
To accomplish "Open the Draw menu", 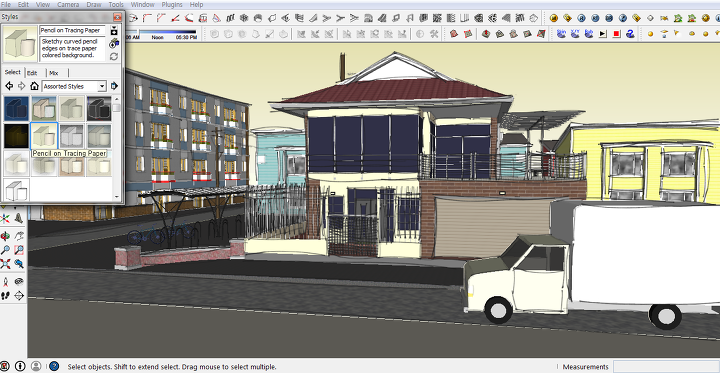I will click(94, 5).
